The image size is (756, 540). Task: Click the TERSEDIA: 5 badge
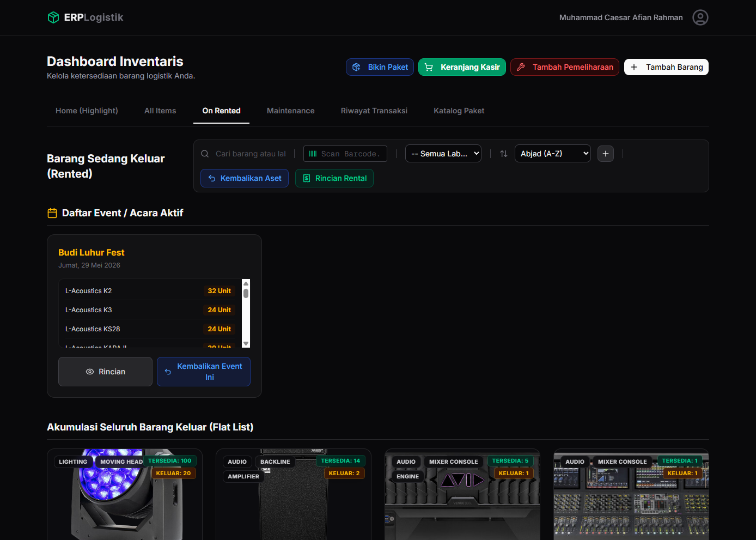(510, 461)
